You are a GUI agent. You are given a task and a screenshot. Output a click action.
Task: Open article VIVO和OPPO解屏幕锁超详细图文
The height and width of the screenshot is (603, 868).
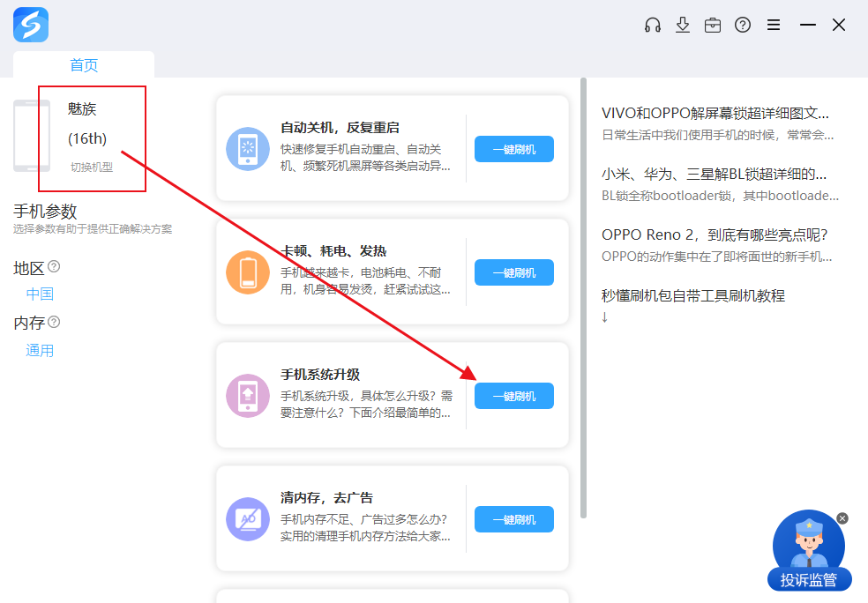pos(715,114)
